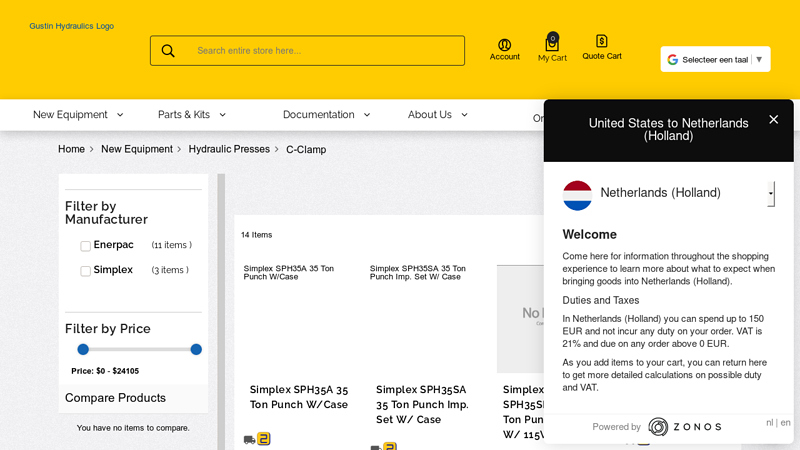
Task: Click the Zonos logo in footer
Action: [684, 427]
